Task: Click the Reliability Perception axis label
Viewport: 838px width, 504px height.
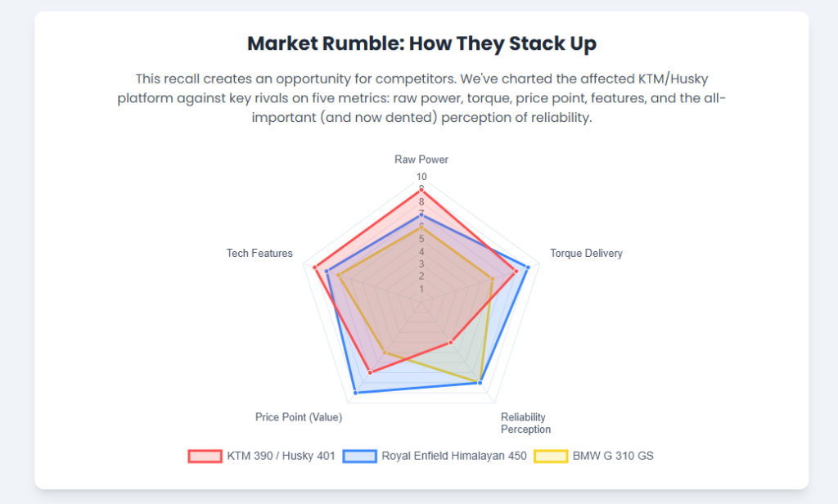Action: click(525, 423)
